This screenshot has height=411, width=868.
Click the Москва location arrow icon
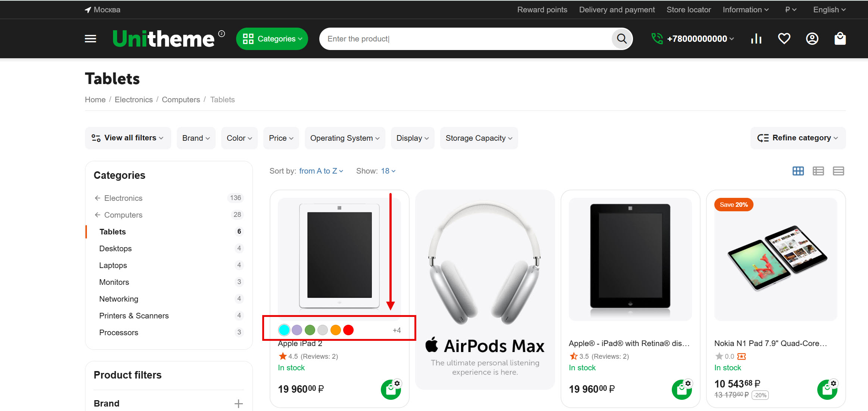[x=88, y=10]
